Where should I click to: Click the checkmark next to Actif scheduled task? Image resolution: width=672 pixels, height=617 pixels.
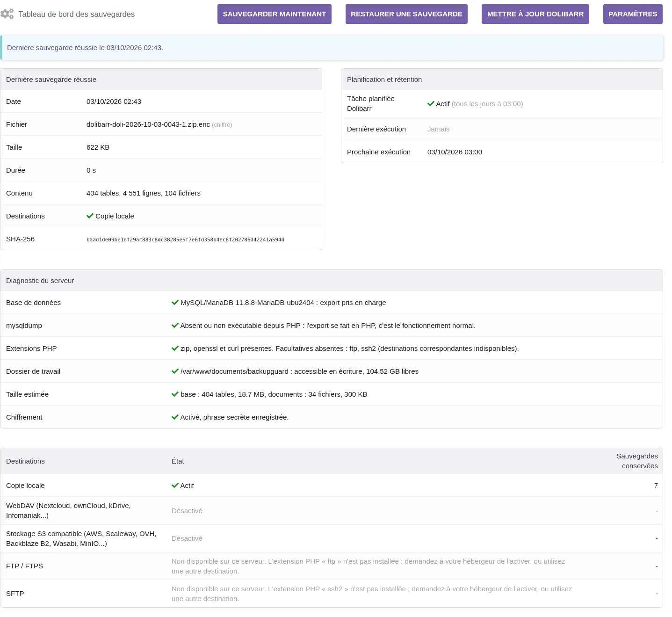(x=431, y=104)
